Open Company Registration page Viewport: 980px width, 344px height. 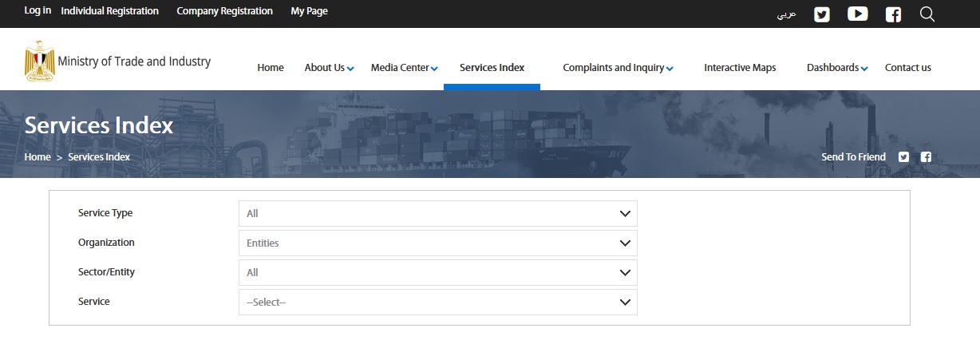point(224,11)
